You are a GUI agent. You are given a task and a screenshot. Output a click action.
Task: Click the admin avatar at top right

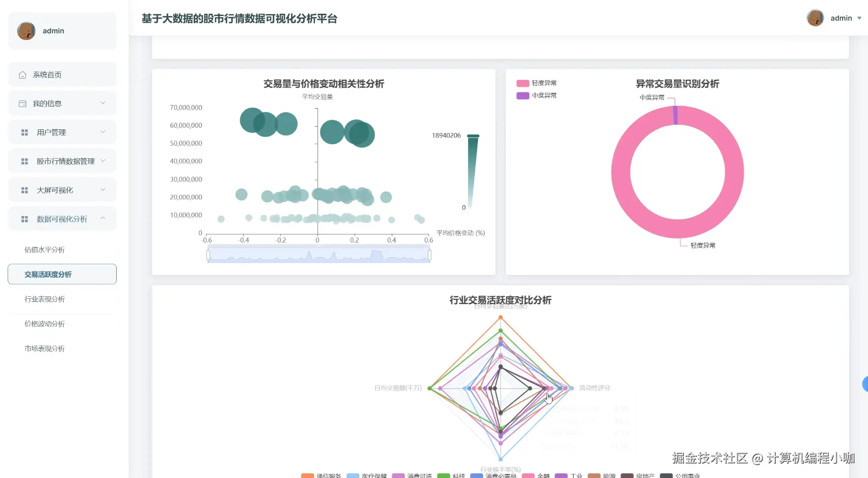816,18
